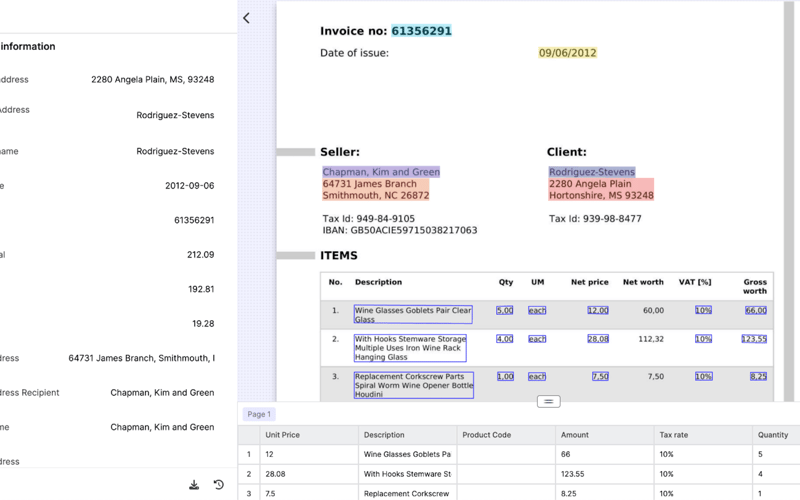800x500 pixels.
Task: Click the 4,00 quantity box in invoice
Action: 505,339
